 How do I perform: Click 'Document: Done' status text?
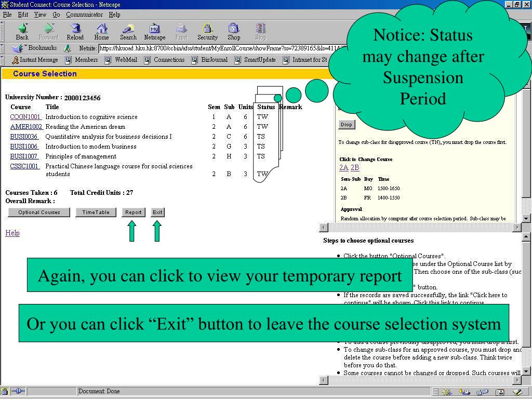pyautogui.click(x=99, y=391)
